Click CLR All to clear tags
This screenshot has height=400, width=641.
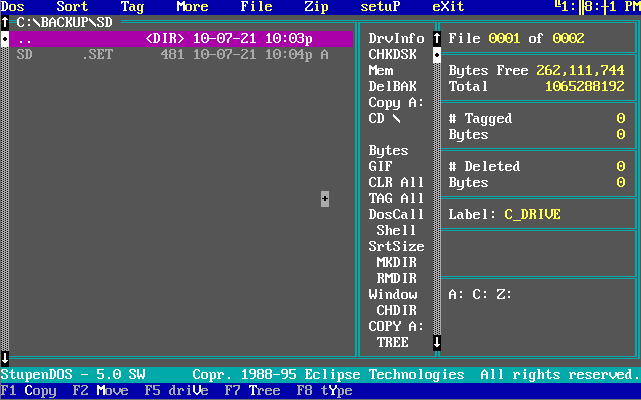(x=396, y=183)
